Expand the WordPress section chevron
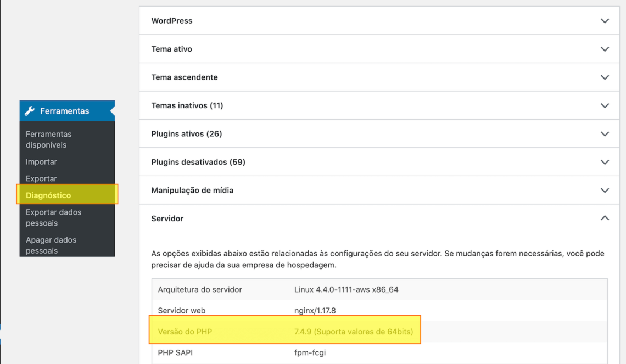Image resolution: width=626 pixels, height=364 pixels. (605, 20)
